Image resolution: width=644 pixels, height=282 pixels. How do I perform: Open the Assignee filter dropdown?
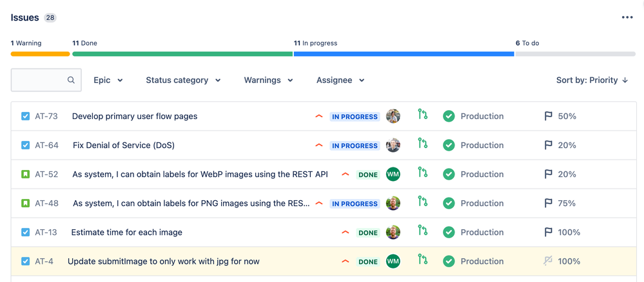[340, 80]
